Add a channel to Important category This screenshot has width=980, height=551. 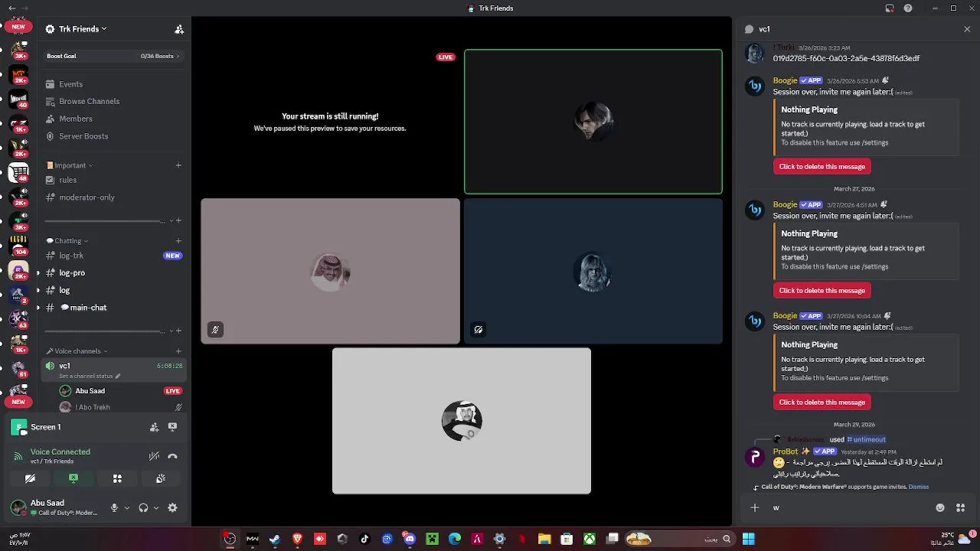[x=178, y=165]
